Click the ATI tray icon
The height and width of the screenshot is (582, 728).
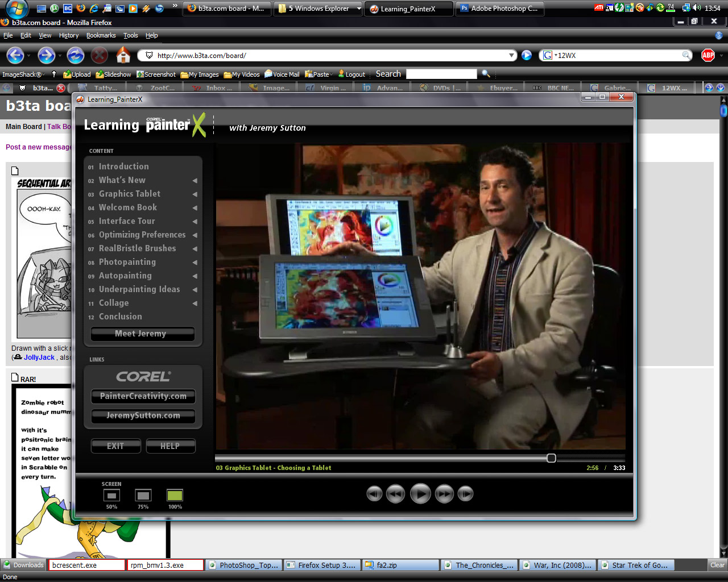tap(599, 8)
